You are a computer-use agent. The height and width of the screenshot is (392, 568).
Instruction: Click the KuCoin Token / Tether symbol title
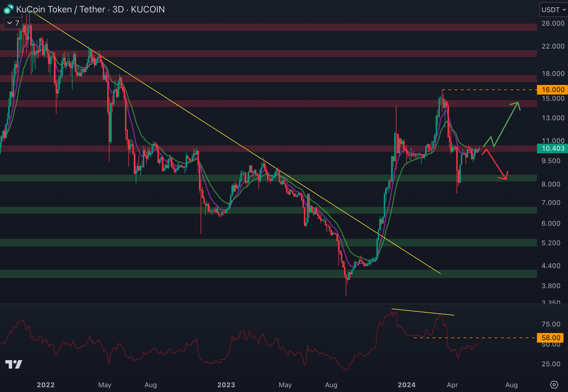click(60, 10)
